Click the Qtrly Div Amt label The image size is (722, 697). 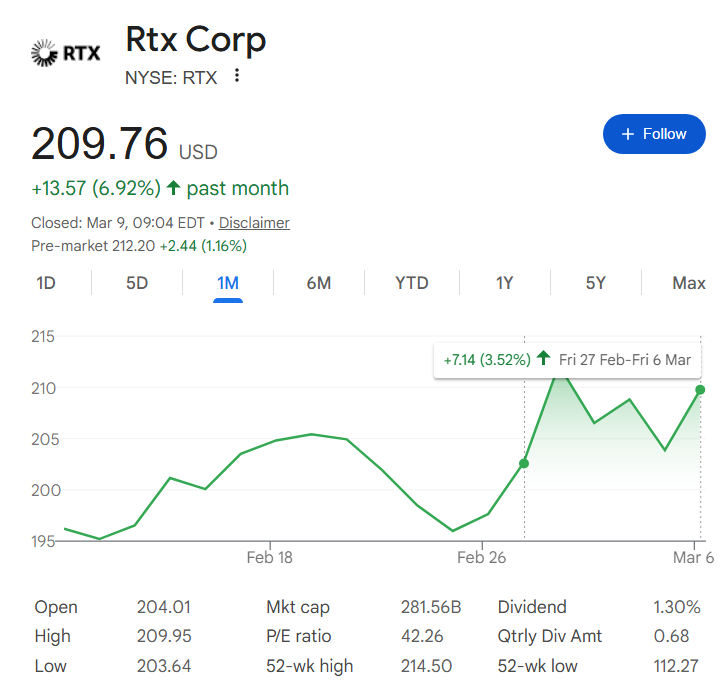click(x=550, y=636)
